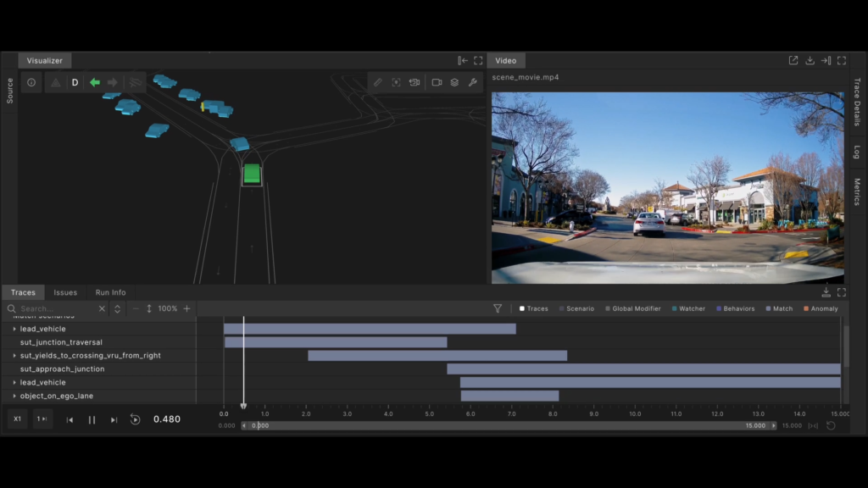The width and height of the screenshot is (868, 488).
Task: Download the scene_movie.mp4 video
Action: click(x=810, y=60)
